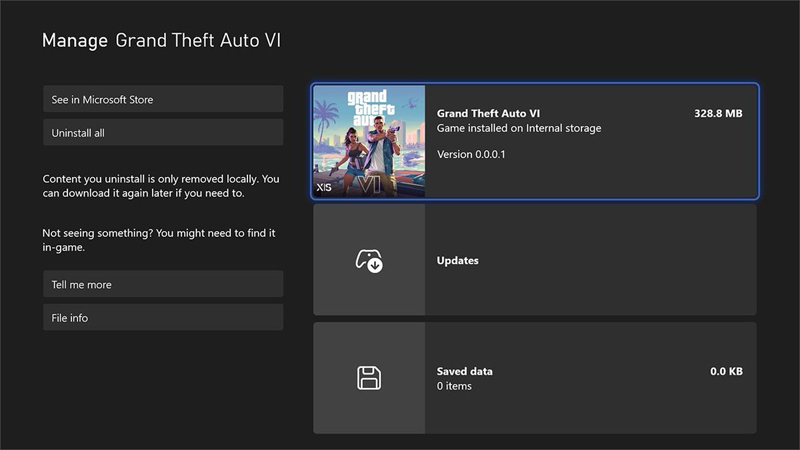Open File info for the game
The image size is (800, 450).
click(163, 318)
